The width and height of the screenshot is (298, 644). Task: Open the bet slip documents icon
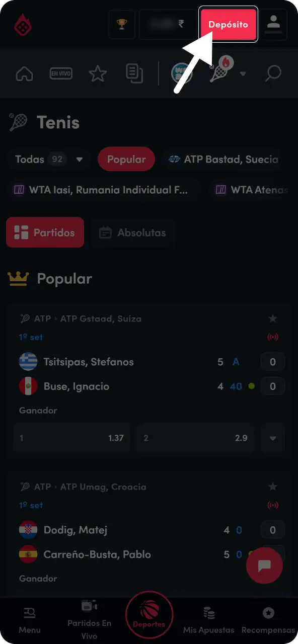pyautogui.click(x=134, y=74)
